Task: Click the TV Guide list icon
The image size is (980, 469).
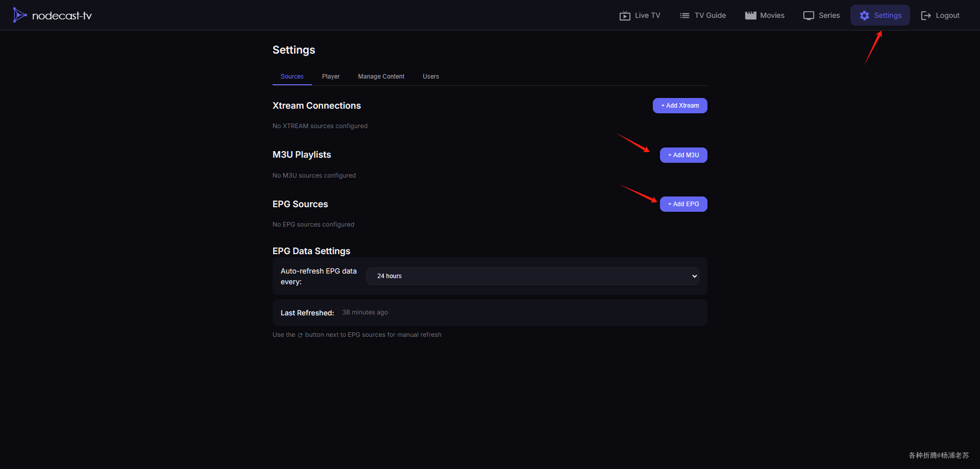Action: point(684,16)
